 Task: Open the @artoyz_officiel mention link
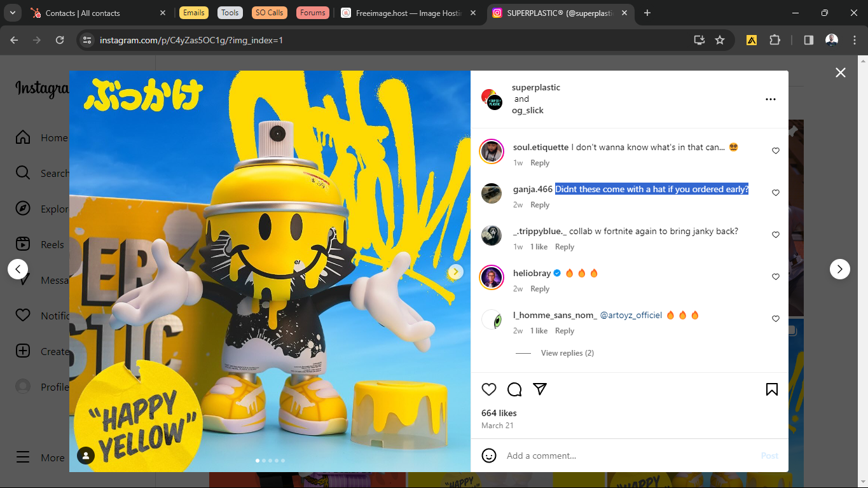coord(631,315)
